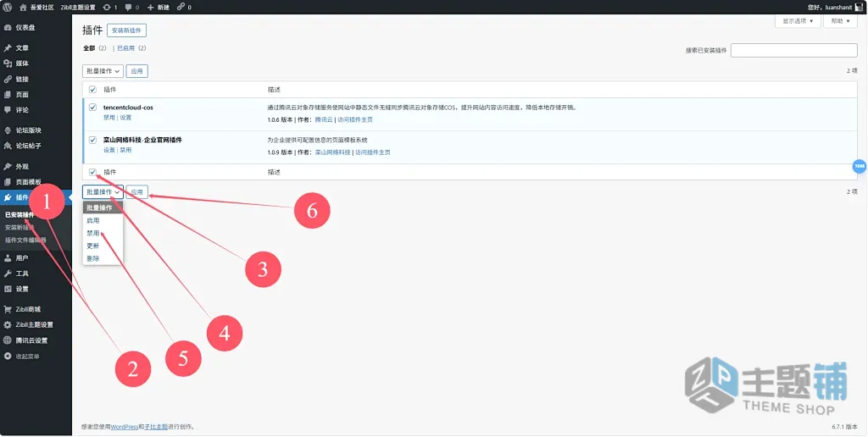Click the 插件 plugins plug icon
This screenshot has width=868, height=437.
[x=8, y=197]
